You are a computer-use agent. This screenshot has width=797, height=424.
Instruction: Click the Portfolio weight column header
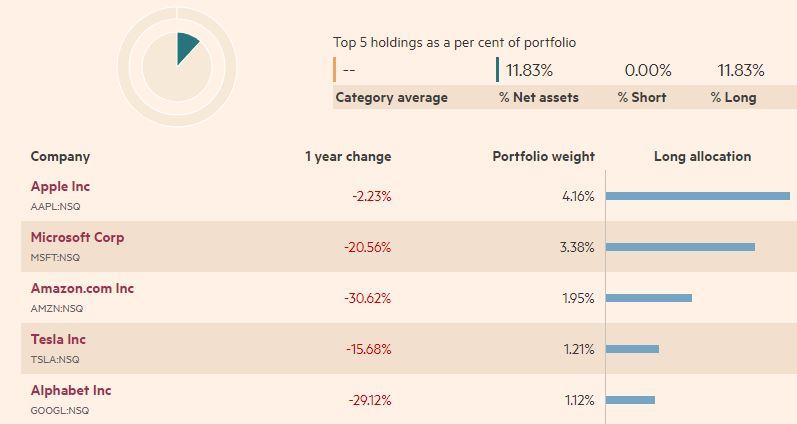tap(543, 157)
